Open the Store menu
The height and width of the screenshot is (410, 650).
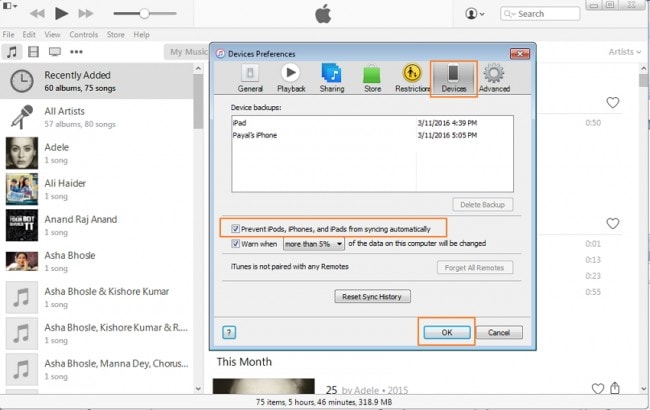coord(116,35)
